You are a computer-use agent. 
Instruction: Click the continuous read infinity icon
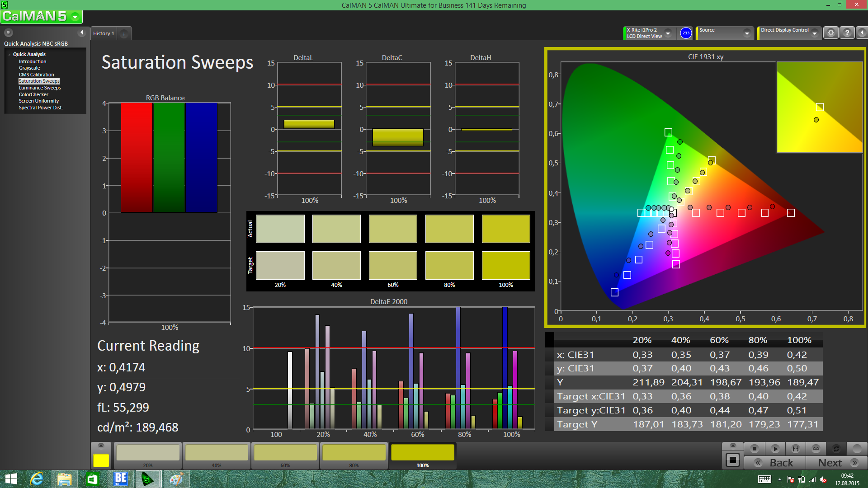[816, 449]
